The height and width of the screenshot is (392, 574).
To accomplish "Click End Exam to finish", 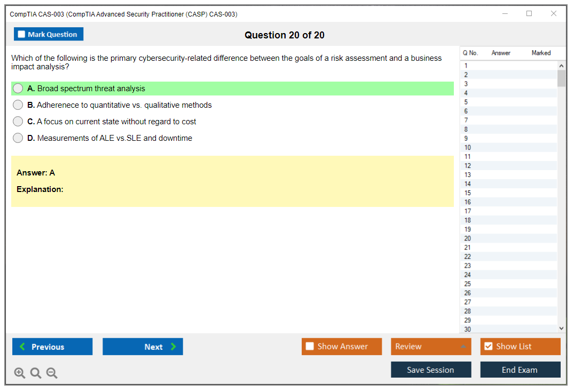I will click(x=520, y=370).
